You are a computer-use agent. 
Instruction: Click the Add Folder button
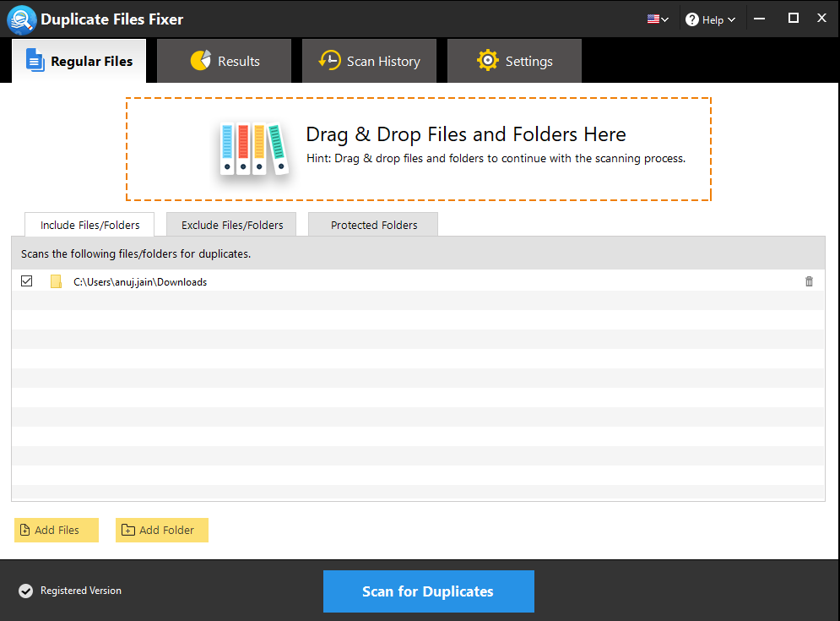[162, 530]
